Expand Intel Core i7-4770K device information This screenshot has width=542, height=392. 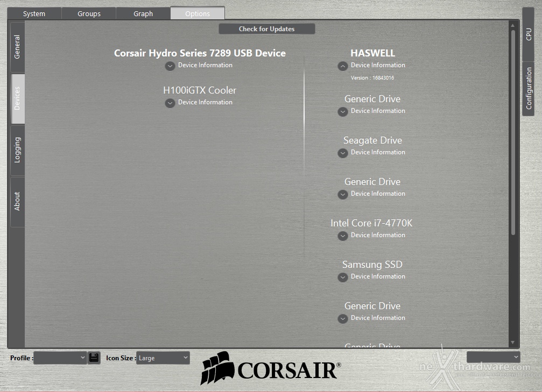click(342, 236)
